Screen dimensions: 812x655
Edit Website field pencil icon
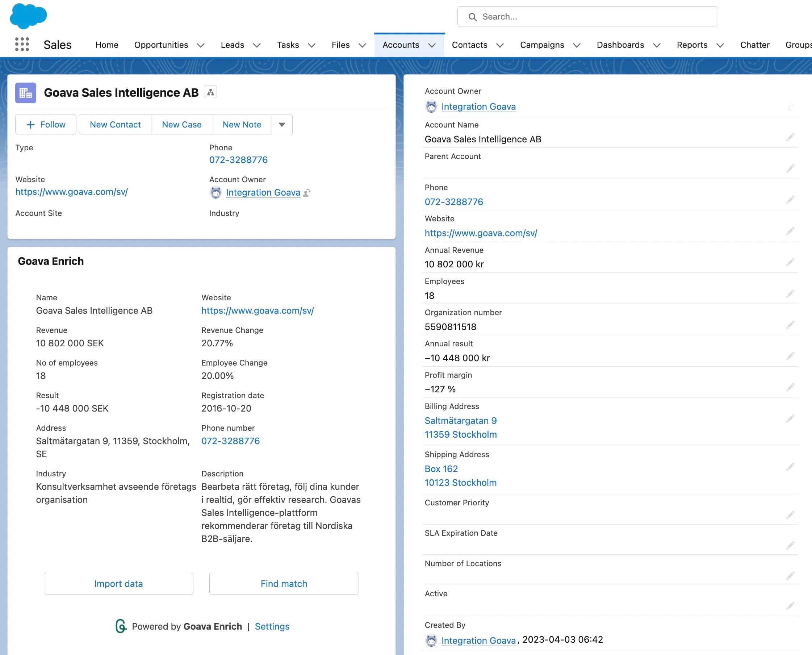click(x=790, y=231)
